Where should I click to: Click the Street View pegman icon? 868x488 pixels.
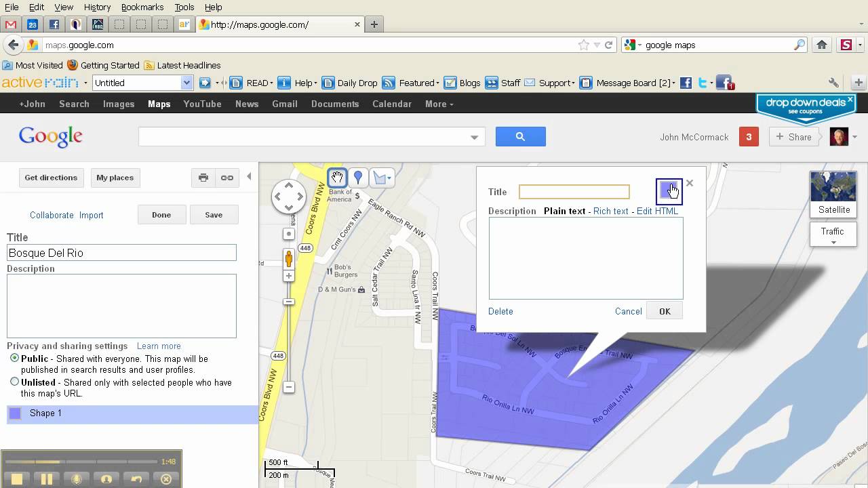289,259
